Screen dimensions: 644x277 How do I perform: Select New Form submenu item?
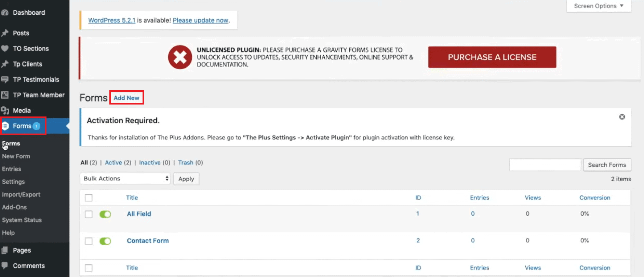point(16,156)
